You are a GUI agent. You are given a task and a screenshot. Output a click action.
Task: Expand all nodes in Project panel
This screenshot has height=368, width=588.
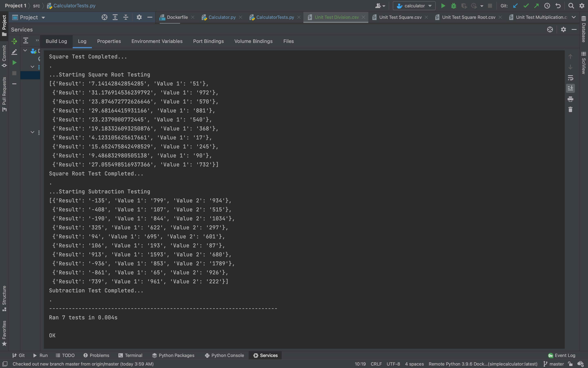pyautogui.click(x=115, y=17)
